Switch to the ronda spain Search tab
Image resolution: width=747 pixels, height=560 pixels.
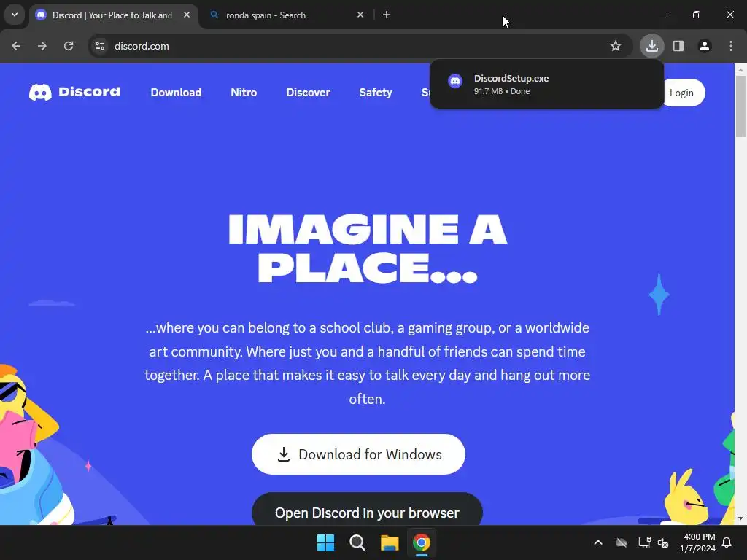[287, 15]
